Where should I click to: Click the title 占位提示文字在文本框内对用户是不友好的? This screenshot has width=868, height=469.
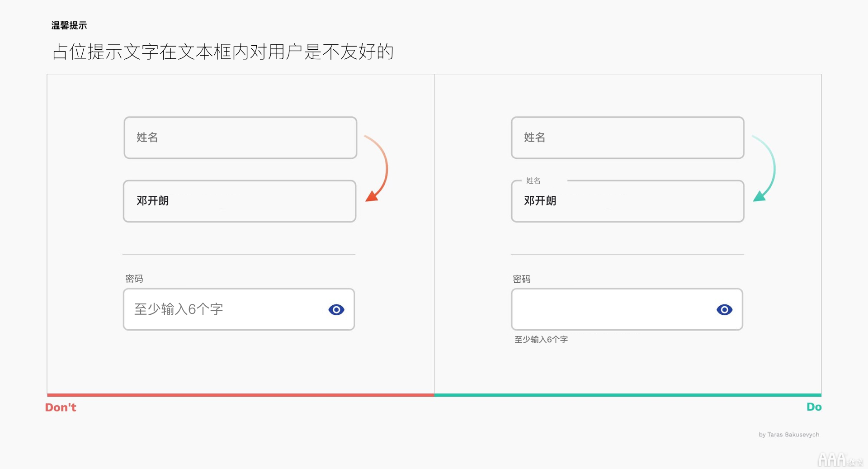pos(223,52)
